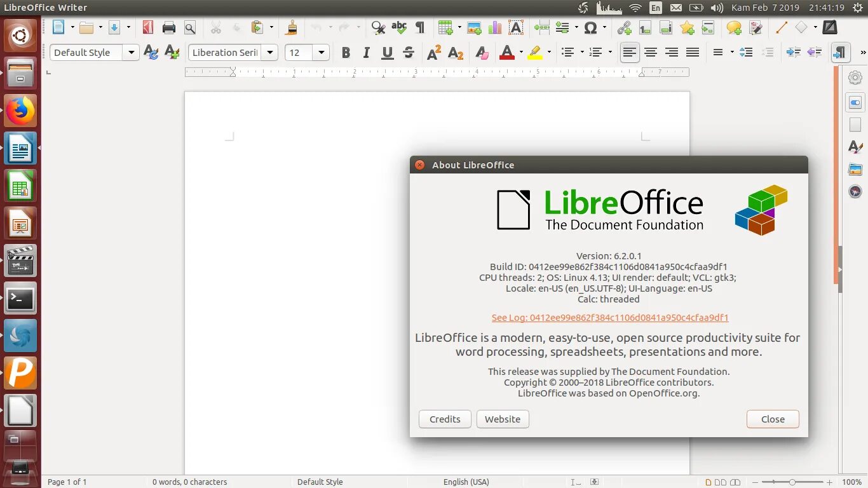The width and height of the screenshot is (868, 488).
Task: Open Terminal from the Ubuntu dock
Action: [x=20, y=299]
